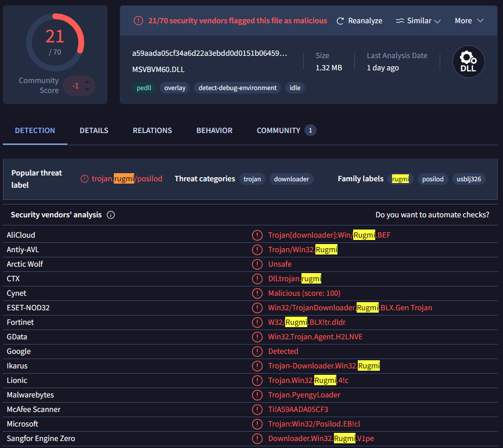Viewport: 503px width, 448px height.
Task: Vote community score up arrow
Action: [x=87, y=81]
